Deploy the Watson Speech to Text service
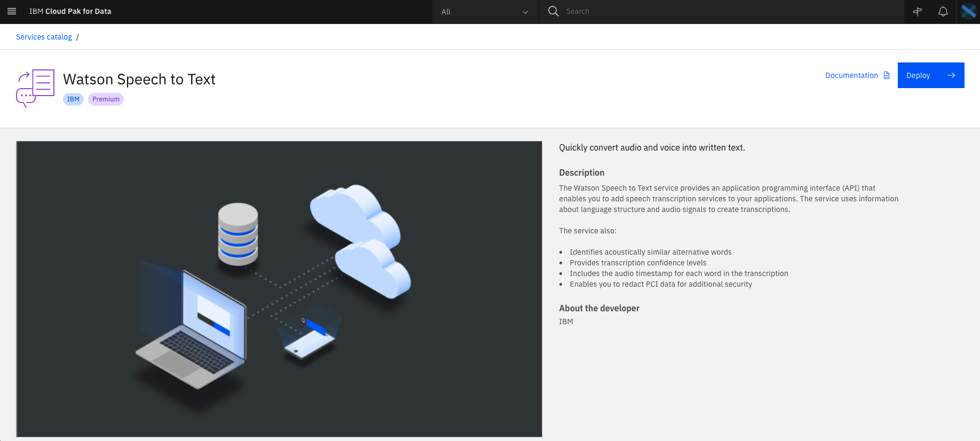Viewport: 980px width, 441px height. click(x=931, y=75)
